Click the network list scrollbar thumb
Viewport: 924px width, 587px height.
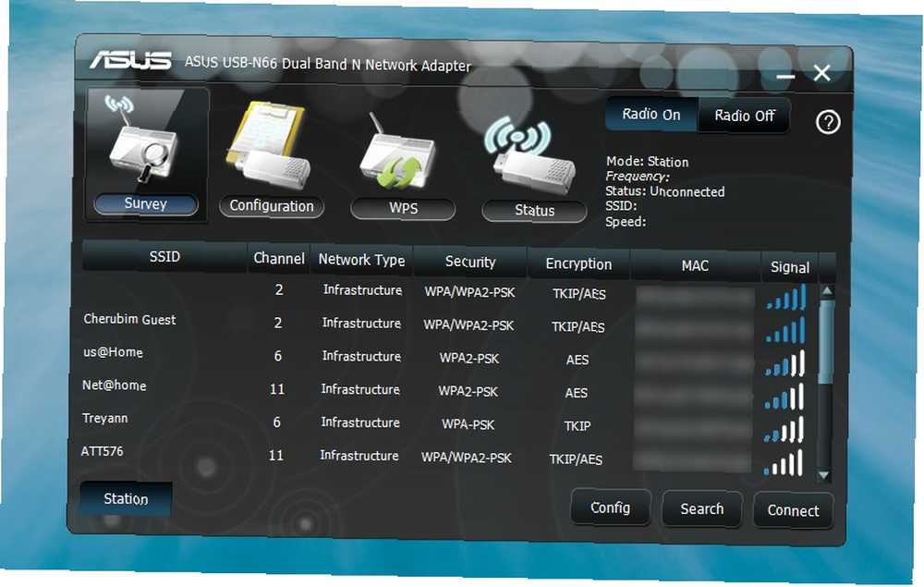[826, 342]
